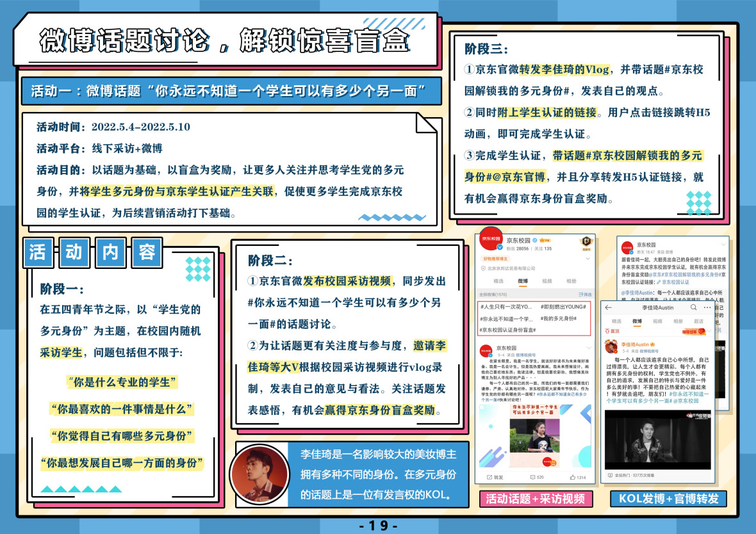
Task: Click the red 京东 logo on the interview video
Action: (547, 461)
